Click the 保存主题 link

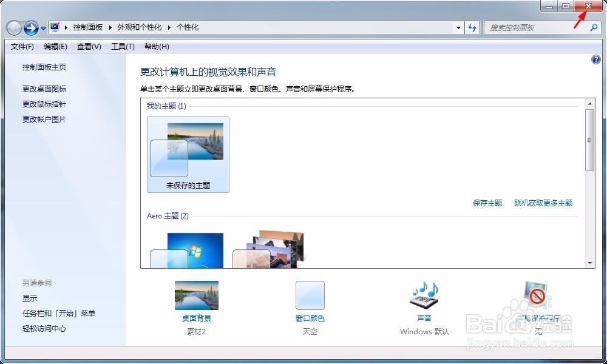coord(487,203)
